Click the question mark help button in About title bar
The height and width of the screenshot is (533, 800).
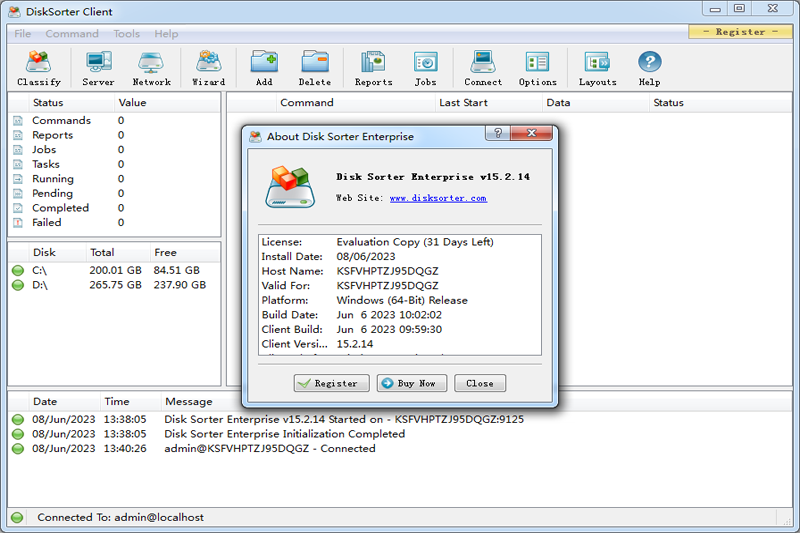(x=495, y=134)
